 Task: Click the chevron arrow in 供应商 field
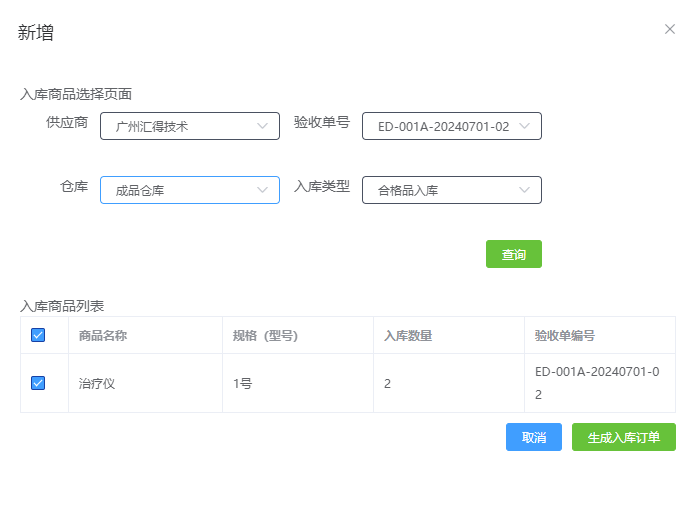(x=263, y=126)
